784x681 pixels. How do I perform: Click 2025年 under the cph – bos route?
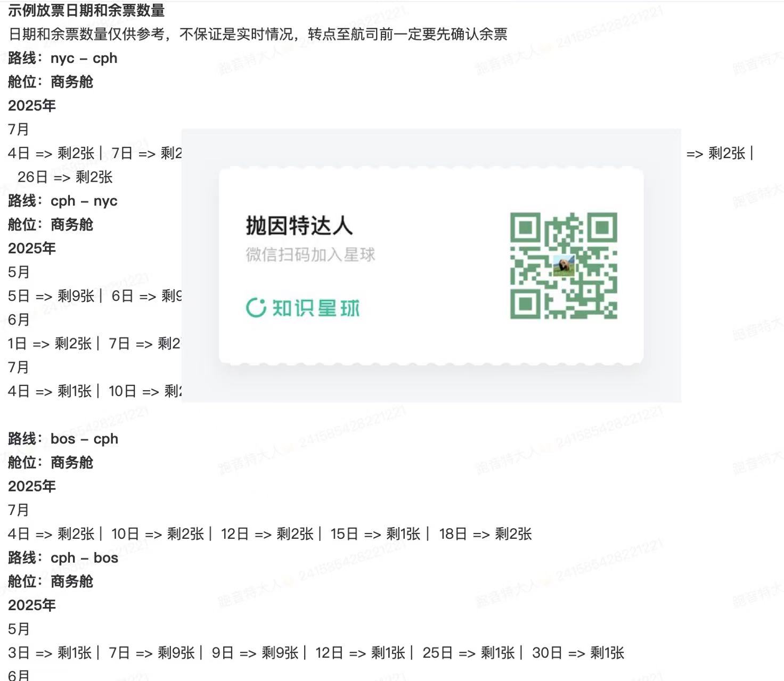click(32, 605)
